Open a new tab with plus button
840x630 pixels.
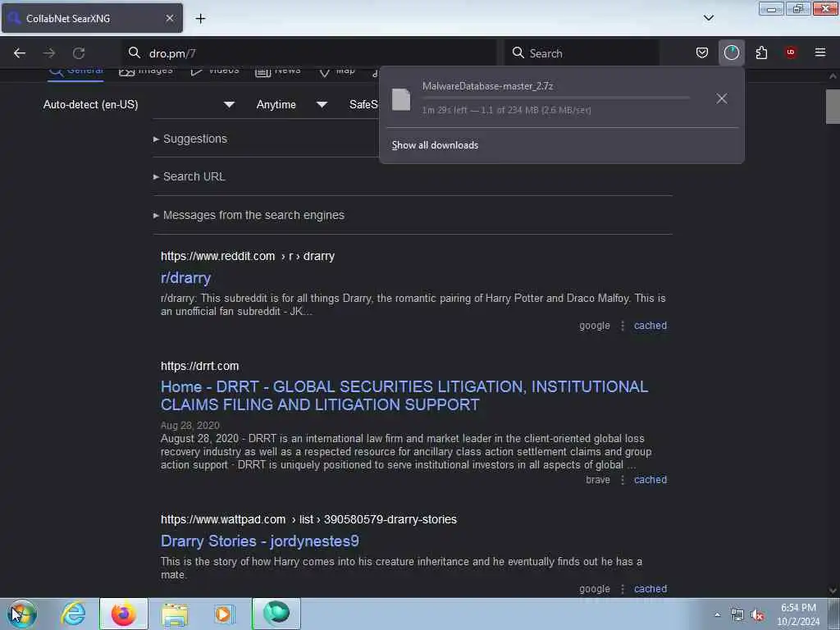point(200,18)
